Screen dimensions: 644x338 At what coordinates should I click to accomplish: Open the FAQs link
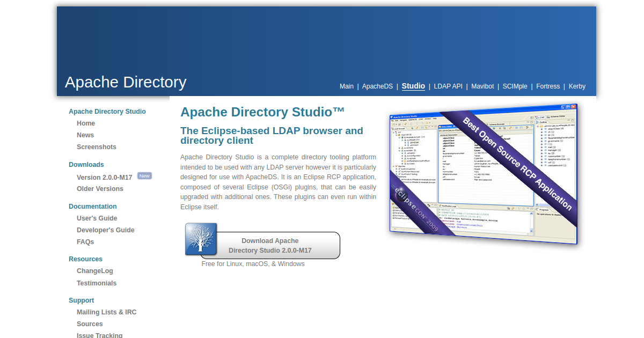coord(85,242)
